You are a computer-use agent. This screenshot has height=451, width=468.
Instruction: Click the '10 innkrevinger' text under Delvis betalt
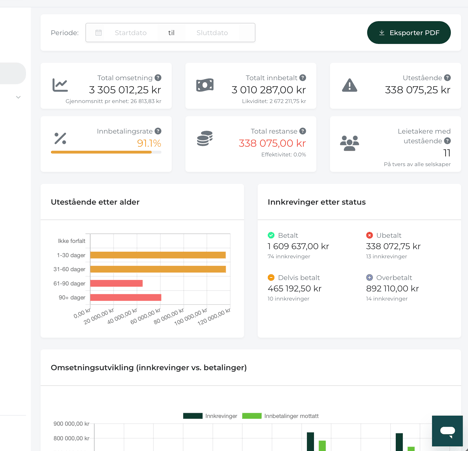(x=288, y=299)
